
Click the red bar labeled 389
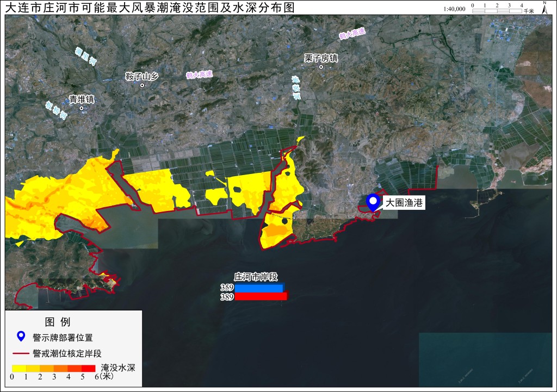pyautogui.click(x=261, y=296)
